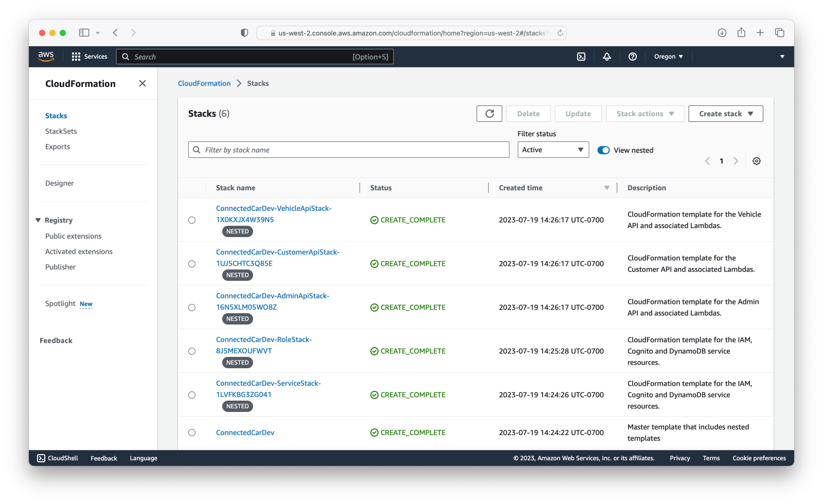
Task: Open the Services grid menu
Action: click(x=90, y=57)
